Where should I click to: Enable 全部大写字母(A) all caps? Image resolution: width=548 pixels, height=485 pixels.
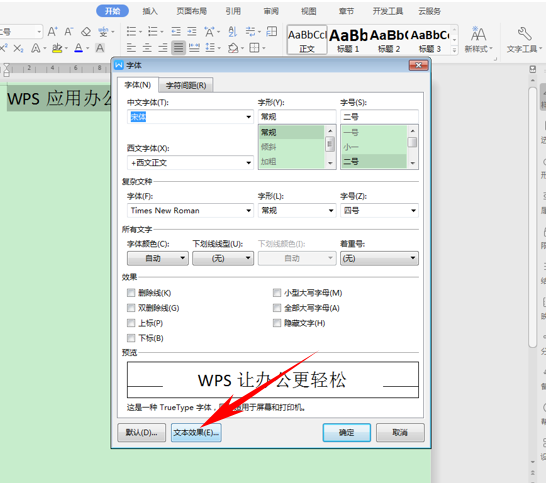[277, 308]
